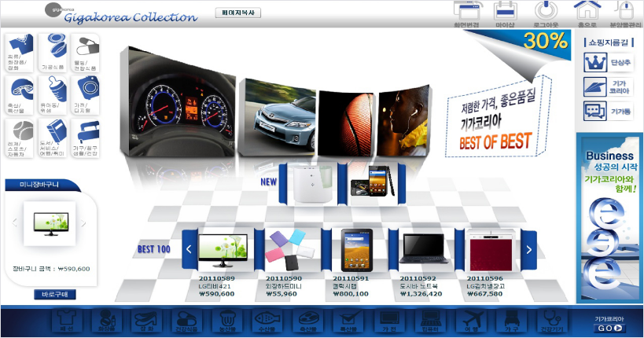Open the chat bubbles 기가톡 shortcut
Image resolution: width=644 pixels, height=338 pixels.
[609, 111]
